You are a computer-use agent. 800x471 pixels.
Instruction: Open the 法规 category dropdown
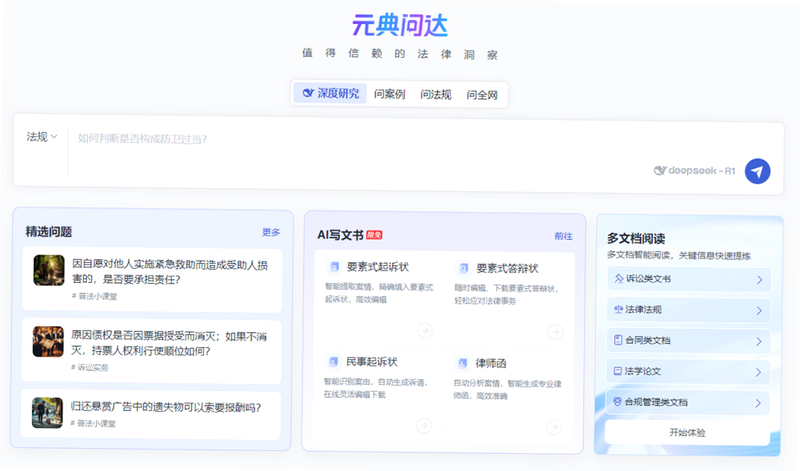[x=42, y=137]
